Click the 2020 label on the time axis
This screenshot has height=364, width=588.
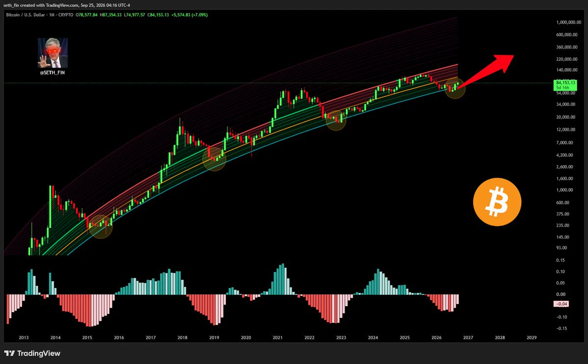(x=246, y=338)
